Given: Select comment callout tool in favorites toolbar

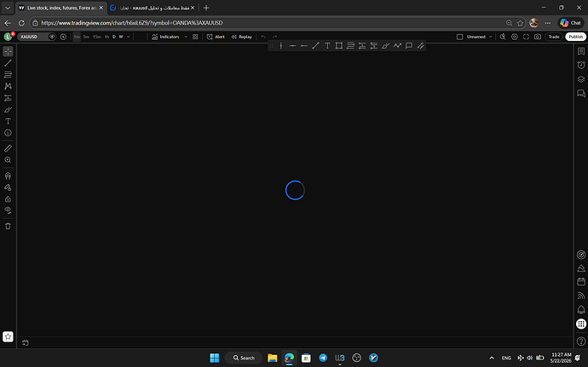Looking at the screenshot, I should (409, 46).
